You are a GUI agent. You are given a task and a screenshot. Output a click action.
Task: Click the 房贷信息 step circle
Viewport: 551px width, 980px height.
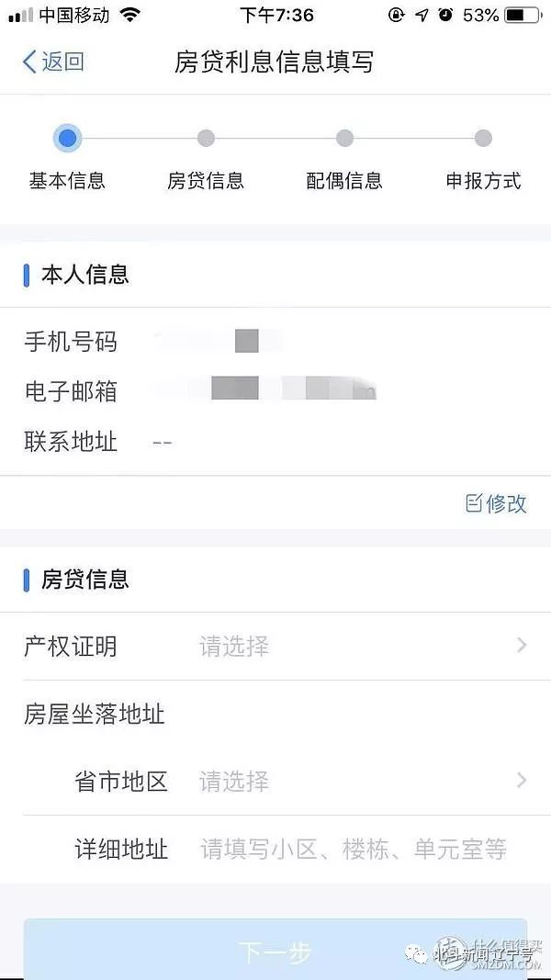(206, 138)
